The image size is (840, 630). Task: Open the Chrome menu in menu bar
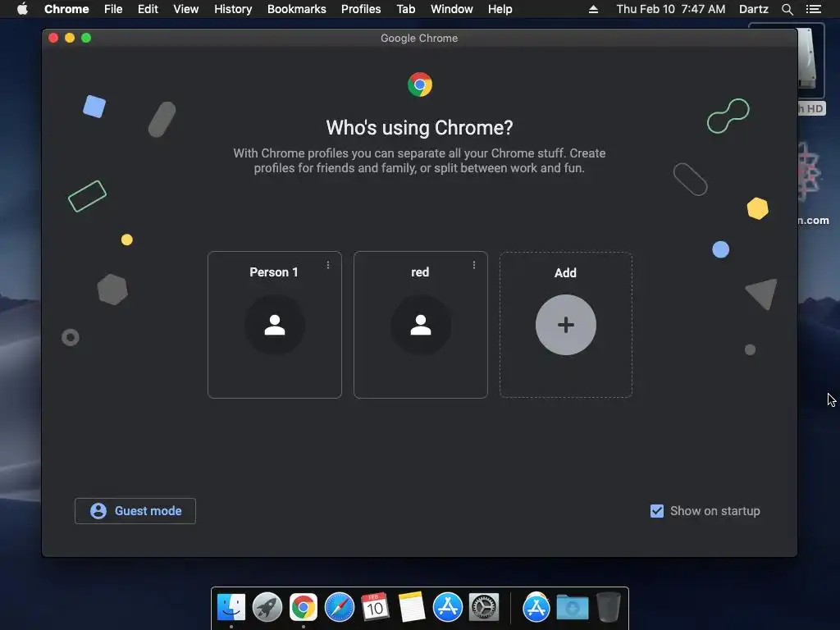[66, 9]
